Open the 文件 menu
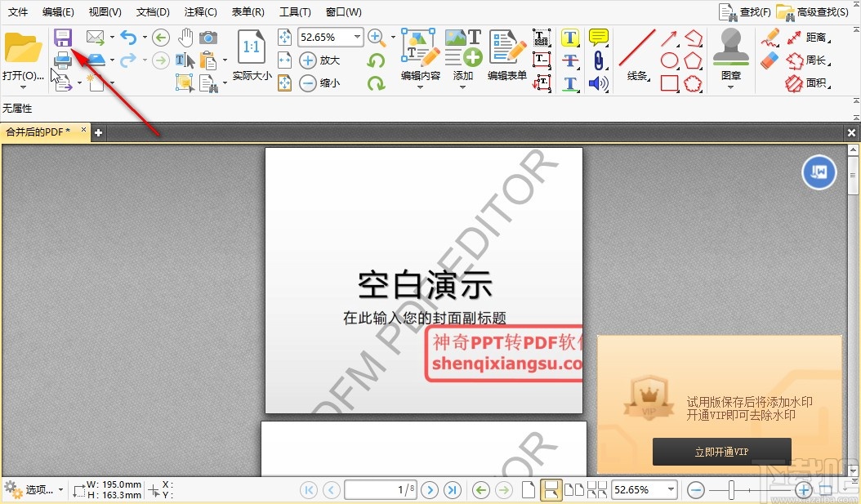Image resolution: width=861 pixels, height=504 pixels. pos(18,11)
